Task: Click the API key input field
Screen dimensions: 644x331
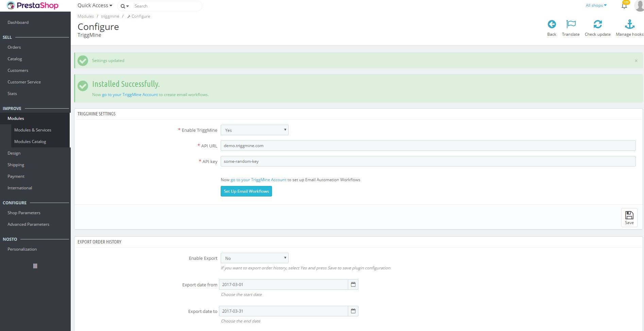Action: click(428, 161)
